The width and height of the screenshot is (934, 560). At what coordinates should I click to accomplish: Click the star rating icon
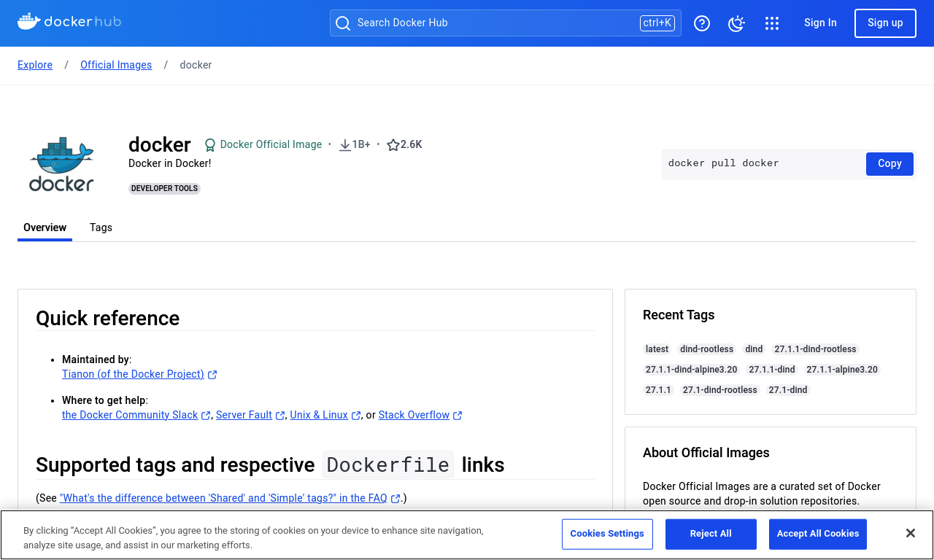coord(393,145)
